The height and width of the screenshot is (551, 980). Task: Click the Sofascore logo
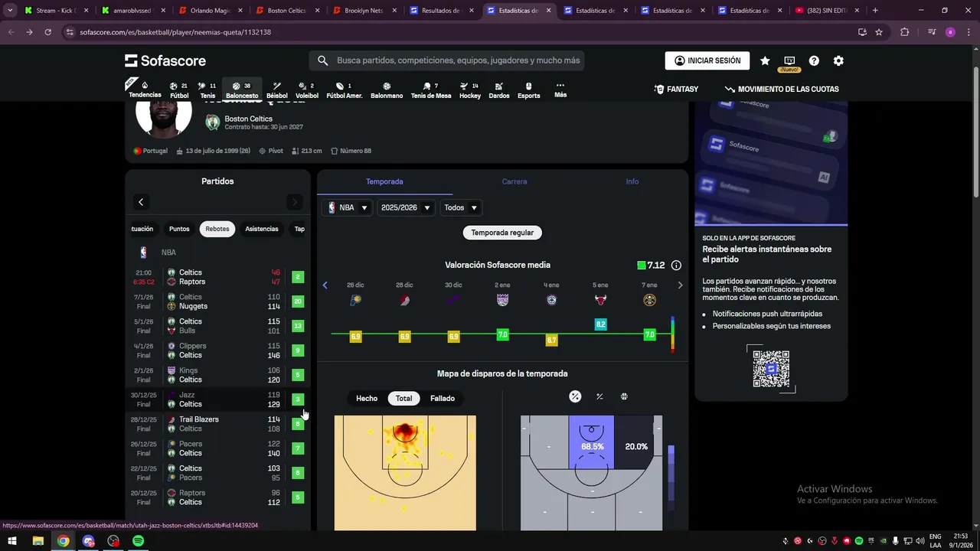165,60
